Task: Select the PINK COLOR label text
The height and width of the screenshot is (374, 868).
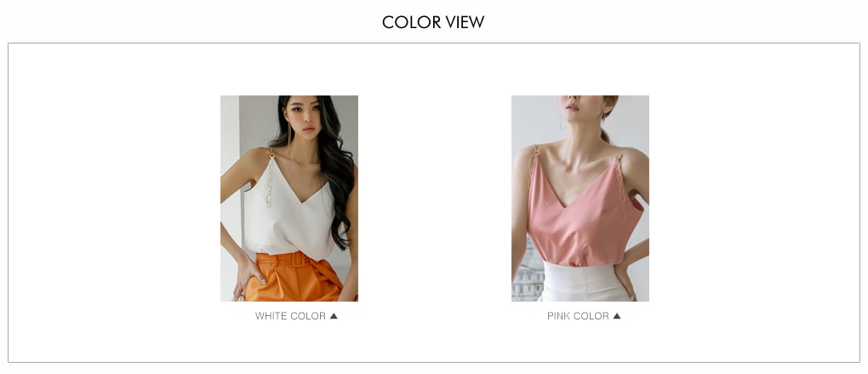Action: click(578, 316)
